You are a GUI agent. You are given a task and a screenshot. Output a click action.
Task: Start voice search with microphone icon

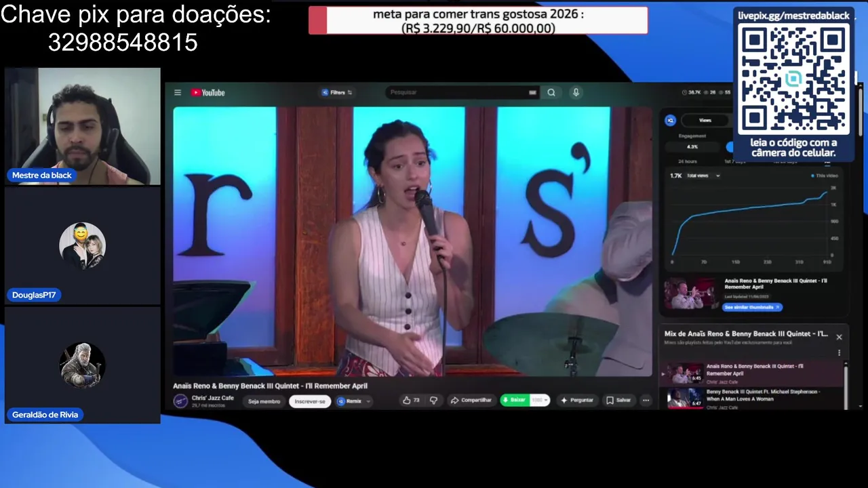click(x=576, y=92)
